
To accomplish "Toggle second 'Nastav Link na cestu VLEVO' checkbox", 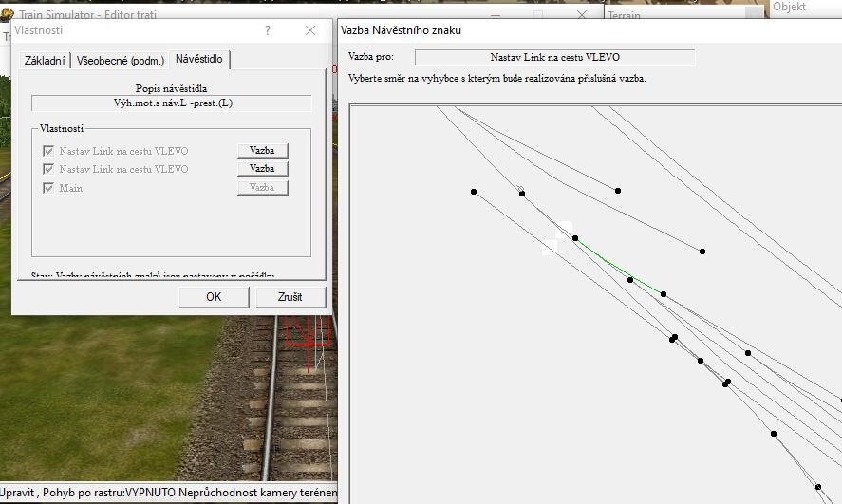I will [x=49, y=169].
